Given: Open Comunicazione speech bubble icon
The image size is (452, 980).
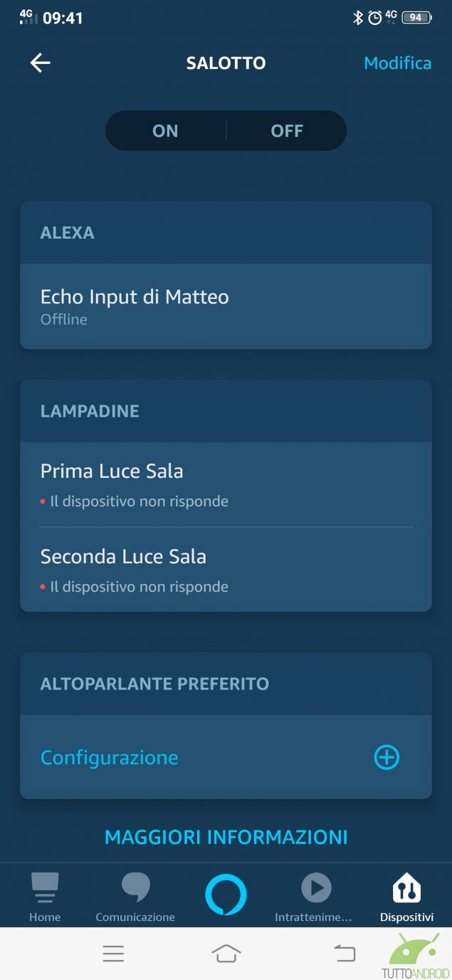Looking at the screenshot, I should click(135, 887).
